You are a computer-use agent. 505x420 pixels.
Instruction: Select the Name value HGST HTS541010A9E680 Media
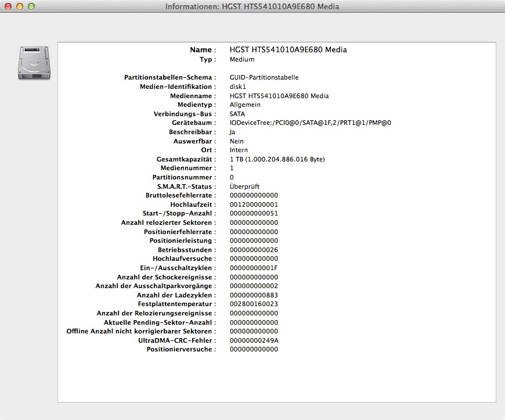pyautogui.click(x=288, y=49)
